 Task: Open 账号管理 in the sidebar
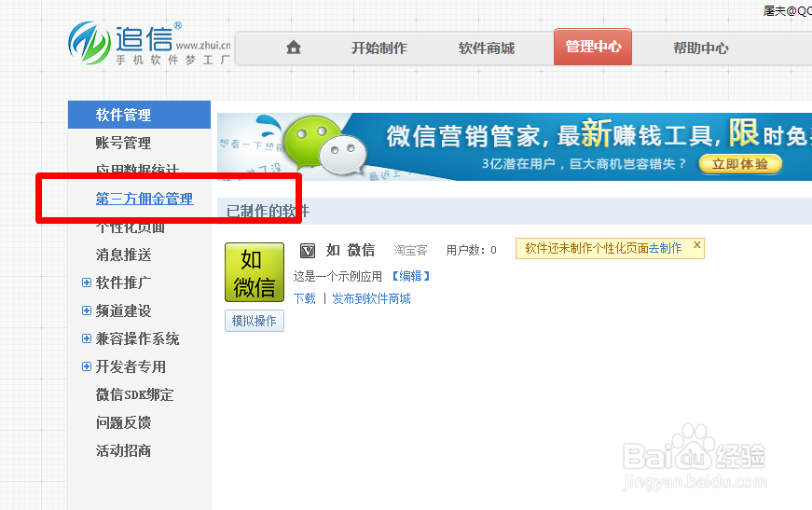(123, 143)
